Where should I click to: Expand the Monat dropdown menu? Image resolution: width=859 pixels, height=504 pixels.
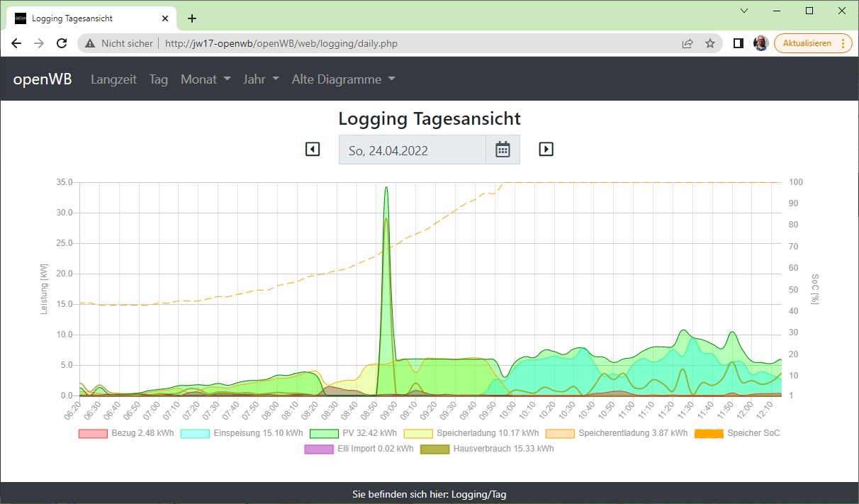[x=206, y=79]
